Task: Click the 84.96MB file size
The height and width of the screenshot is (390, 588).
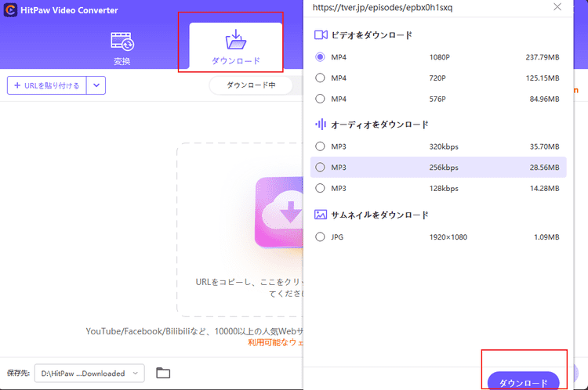Action: point(544,99)
